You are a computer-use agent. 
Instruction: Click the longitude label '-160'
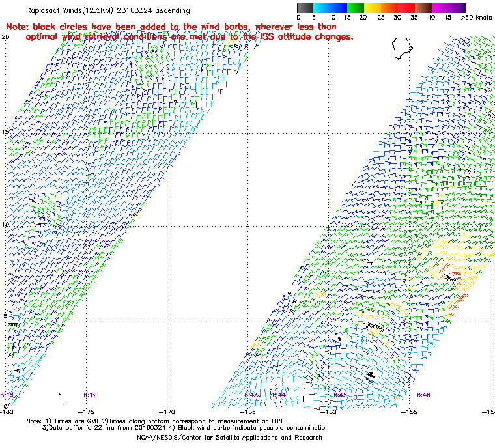(328, 412)
